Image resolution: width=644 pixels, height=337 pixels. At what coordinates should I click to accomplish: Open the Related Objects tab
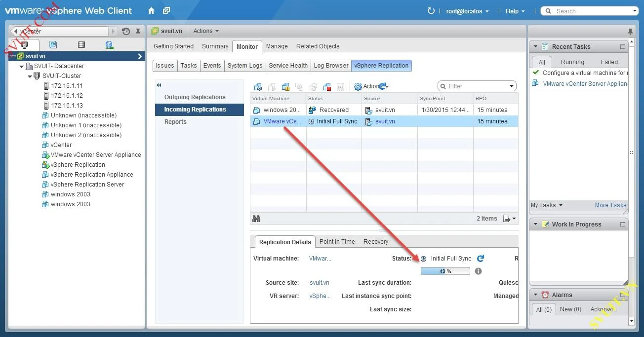(x=318, y=46)
